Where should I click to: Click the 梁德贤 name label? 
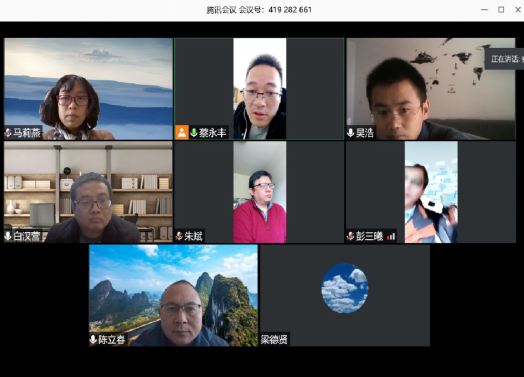(x=274, y=340)
